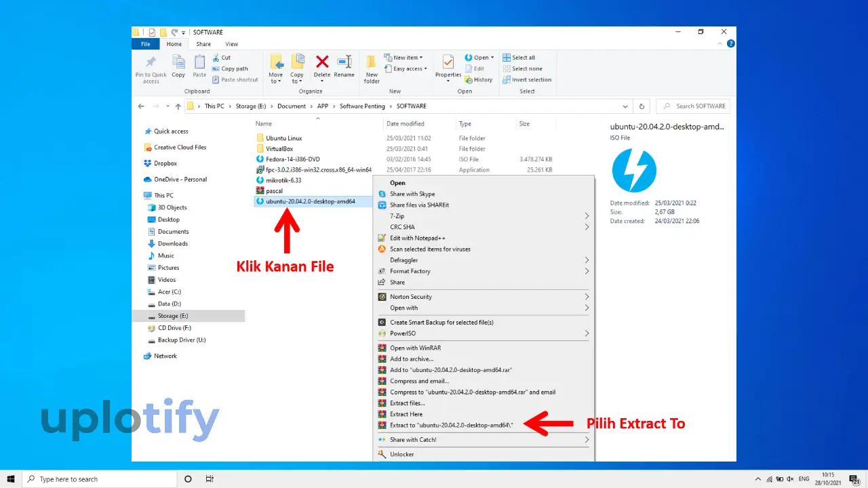Click the Refresh button beside address bar
Image resolution: width=868 pixels, height=488 pixels.
pos(642,106)
